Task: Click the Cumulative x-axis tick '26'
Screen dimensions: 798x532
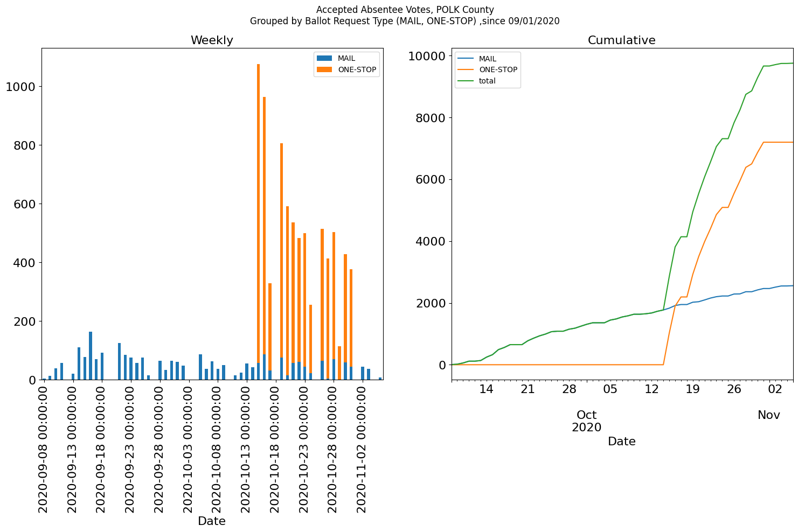Action: pos(734,389)
